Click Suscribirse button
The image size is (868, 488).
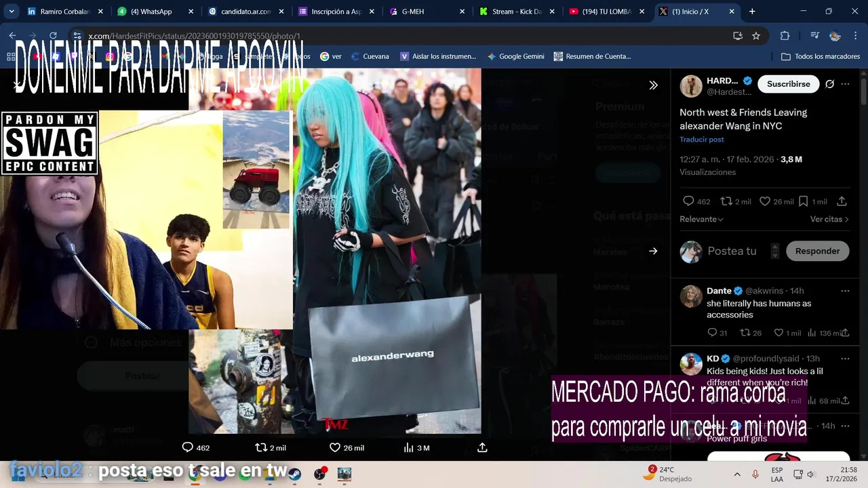click(788, 84)
